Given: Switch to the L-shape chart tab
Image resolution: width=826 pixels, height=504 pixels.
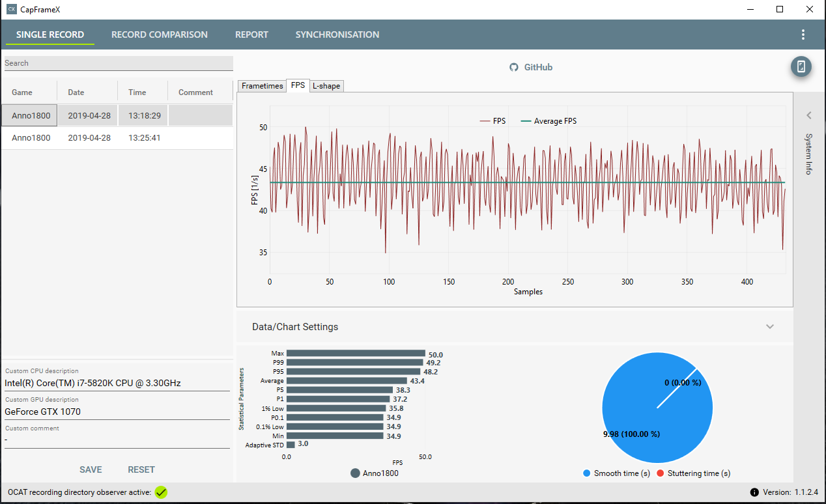Looking at the screenshot, I should coord(326,86).
